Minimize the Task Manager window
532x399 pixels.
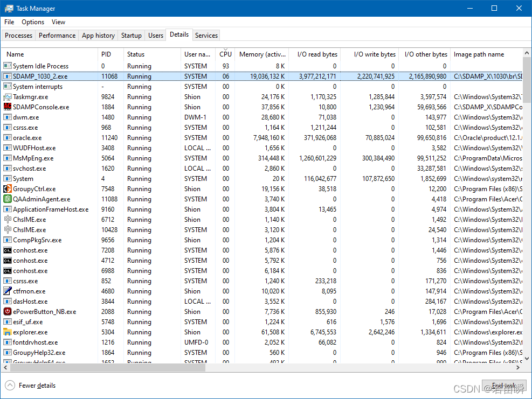point(470,8)
